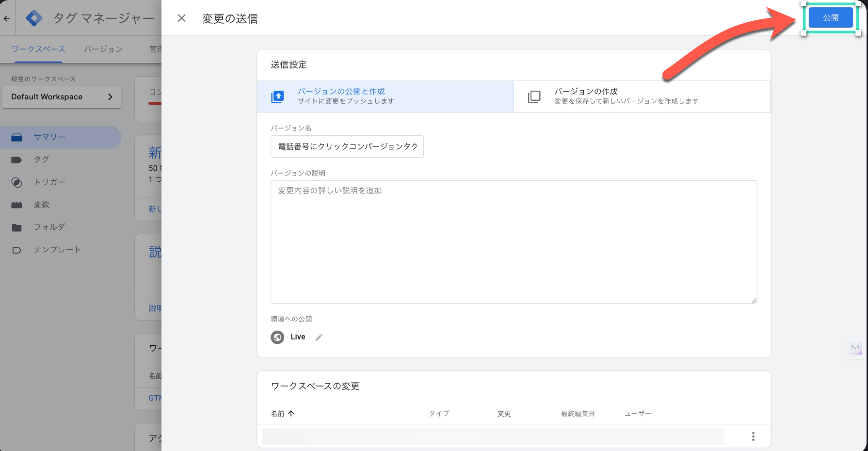Image resolution: width=868 pixels, height=451 pixels.
Task: Switch to the バージョン tab
Action: point(103,49)
